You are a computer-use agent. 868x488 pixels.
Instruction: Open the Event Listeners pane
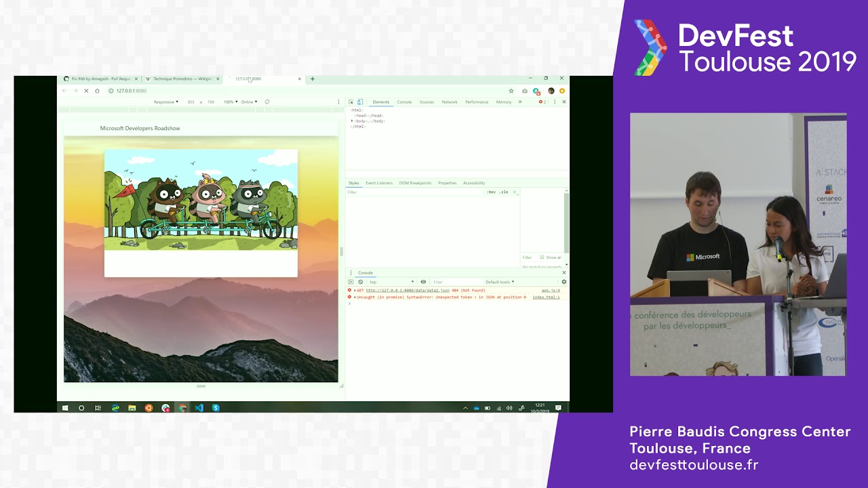(x=379, y=183)
